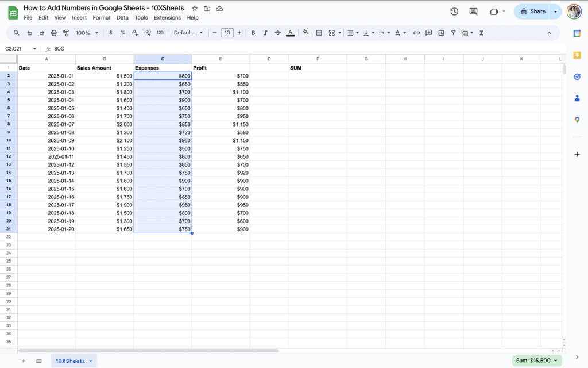Select the Paint format tool

66,33
